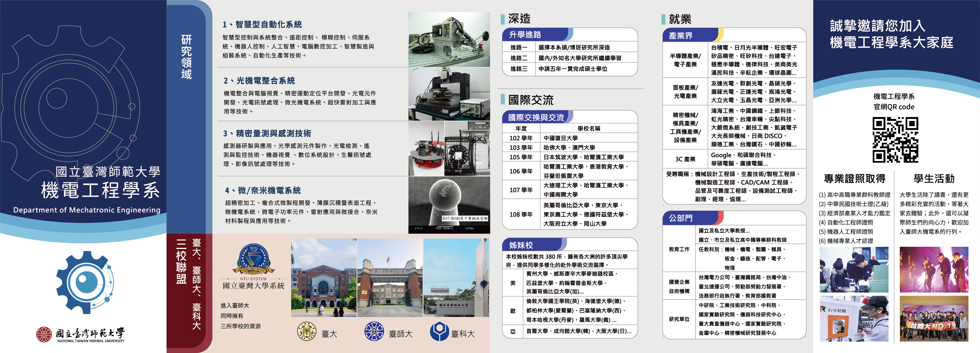980x353 pixels.
Task: Click item (5) 機器人工程師證照
Action: pos(846,232)
